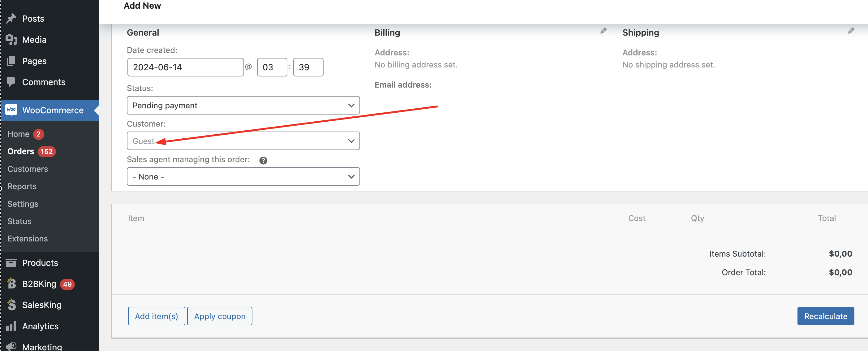Open Products menu
868x351 pixels.
[x=40, y=263]
